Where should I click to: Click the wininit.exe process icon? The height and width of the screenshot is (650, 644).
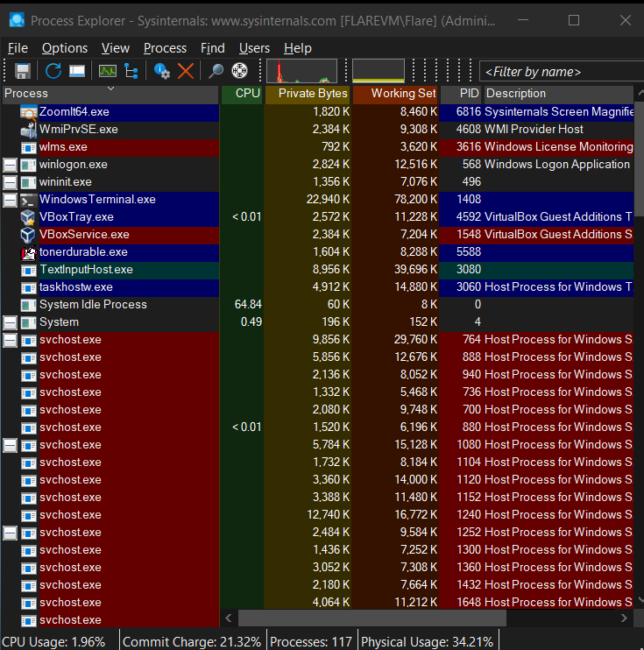pos(29,182)
